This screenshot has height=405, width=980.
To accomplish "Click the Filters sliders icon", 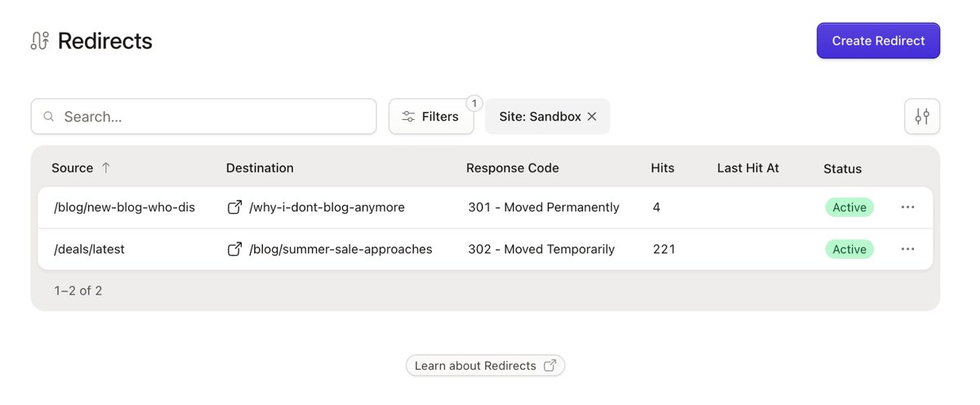I will point(408,117).
